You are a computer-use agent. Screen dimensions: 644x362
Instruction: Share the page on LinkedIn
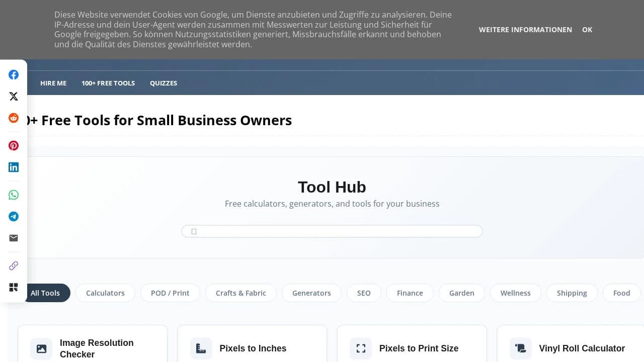(x=14, y=167)
